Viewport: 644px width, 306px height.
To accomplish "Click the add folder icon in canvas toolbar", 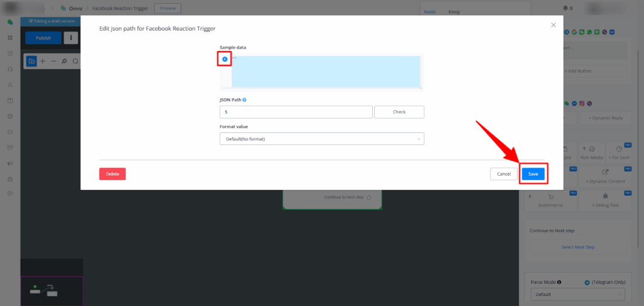I will tap(31, 61).
